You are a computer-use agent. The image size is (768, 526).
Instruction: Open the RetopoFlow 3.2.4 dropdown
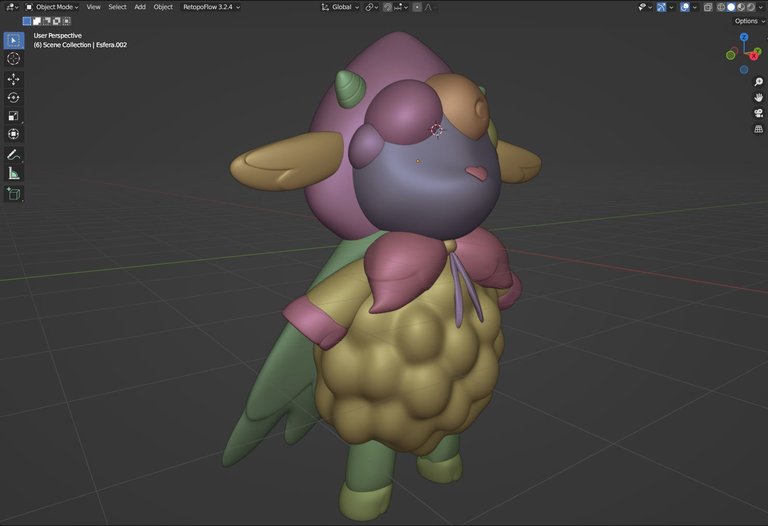pyautogui.click(x=211, y=7)
